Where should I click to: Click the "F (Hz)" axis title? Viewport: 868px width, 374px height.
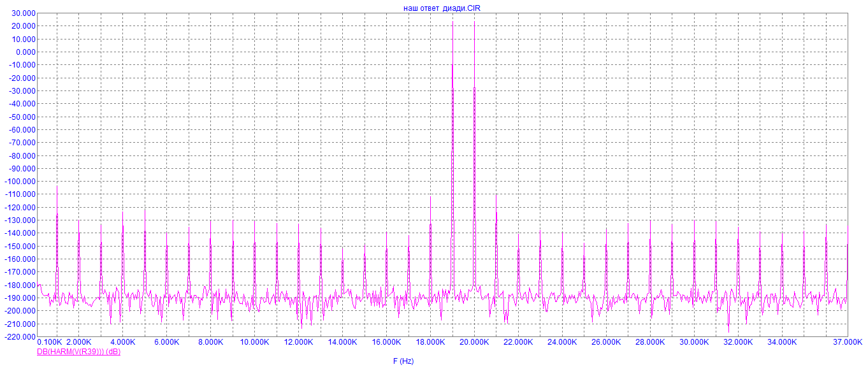point(403,361)
